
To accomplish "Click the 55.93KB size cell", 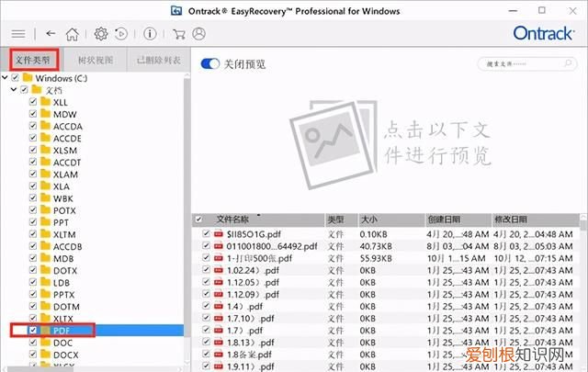I will coord(376,258).
